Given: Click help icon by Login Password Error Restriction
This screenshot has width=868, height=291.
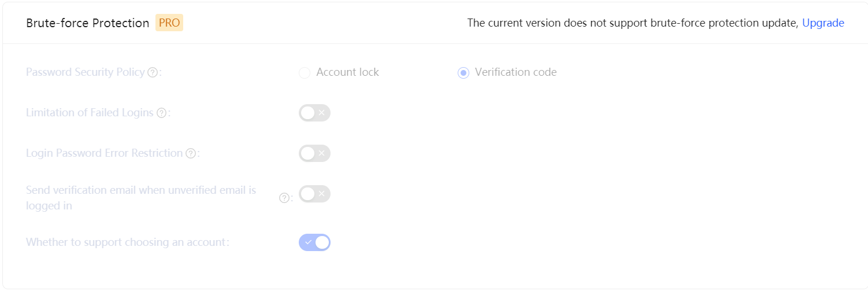Looking at the screenshot, I should coord(191,154).
